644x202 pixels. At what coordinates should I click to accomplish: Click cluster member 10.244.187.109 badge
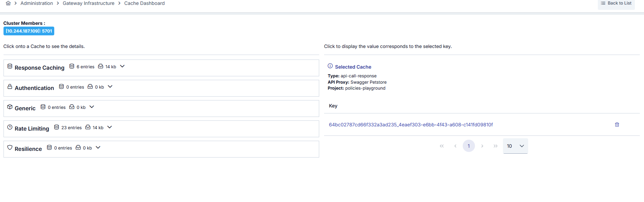[29, 31]
